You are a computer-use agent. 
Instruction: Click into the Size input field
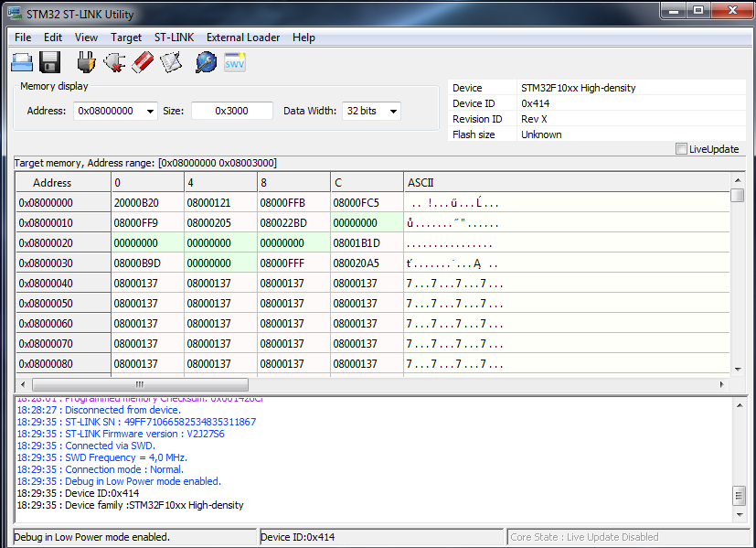[232, 111]
